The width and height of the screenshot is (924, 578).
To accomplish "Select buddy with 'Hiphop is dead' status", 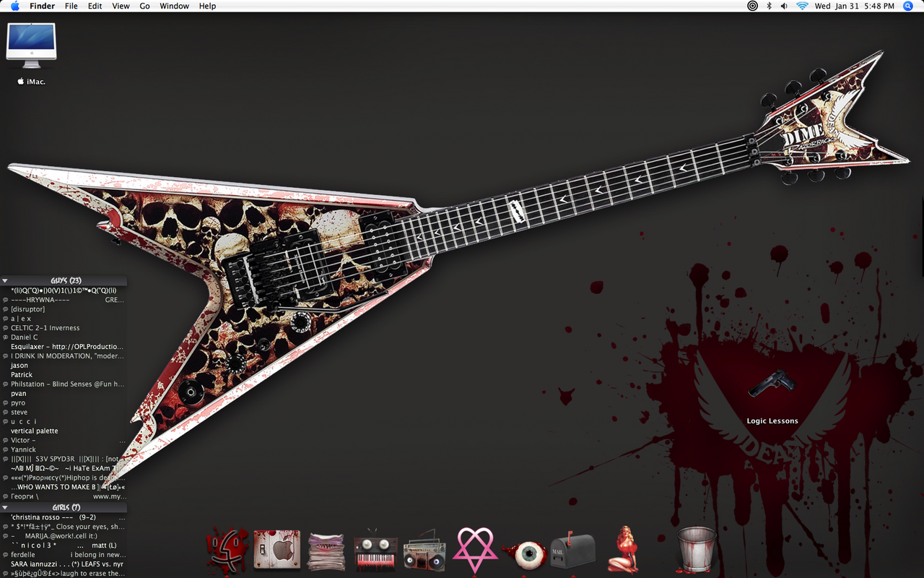I will (x=64, y=478).
